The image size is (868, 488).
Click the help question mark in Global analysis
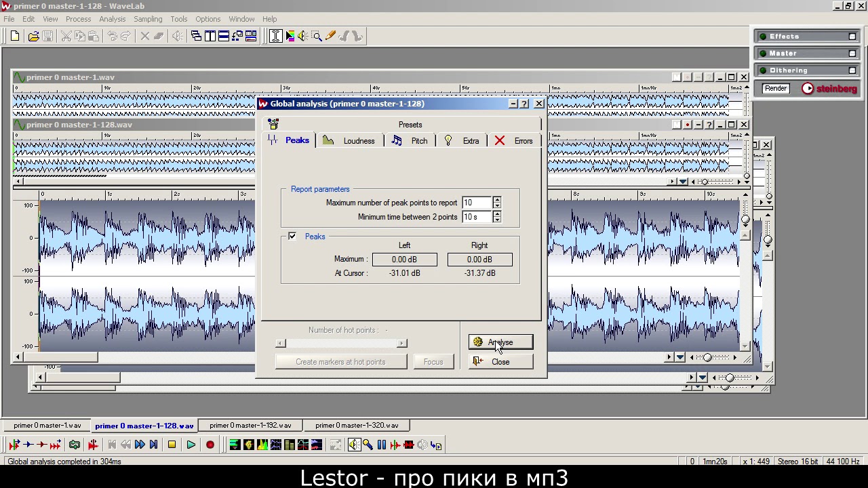click(524, 104)
